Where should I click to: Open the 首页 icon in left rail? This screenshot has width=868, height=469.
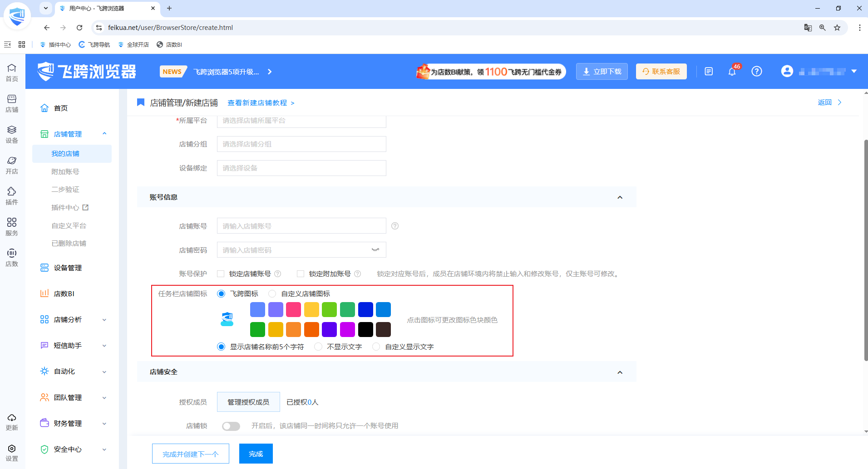click(12, 73)
